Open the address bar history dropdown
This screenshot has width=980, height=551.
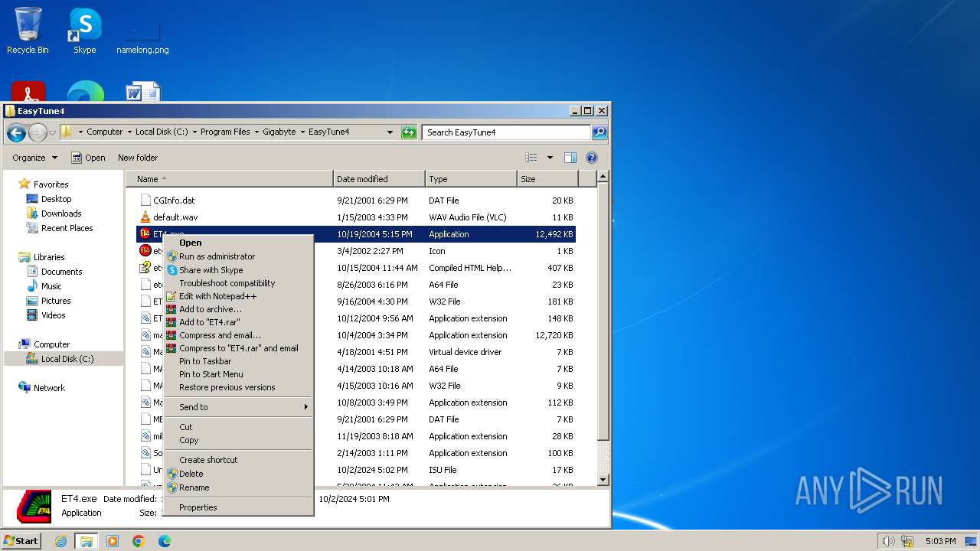(x=390, y=132)
